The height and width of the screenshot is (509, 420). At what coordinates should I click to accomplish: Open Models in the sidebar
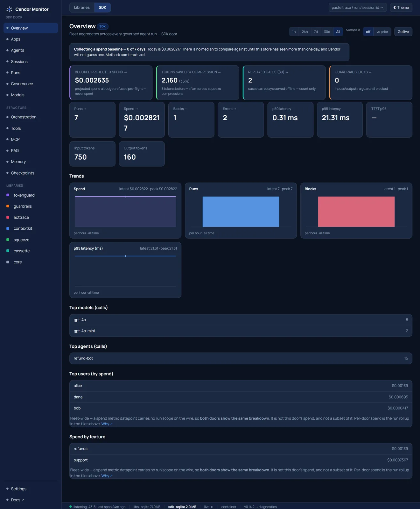click(31, 95)
